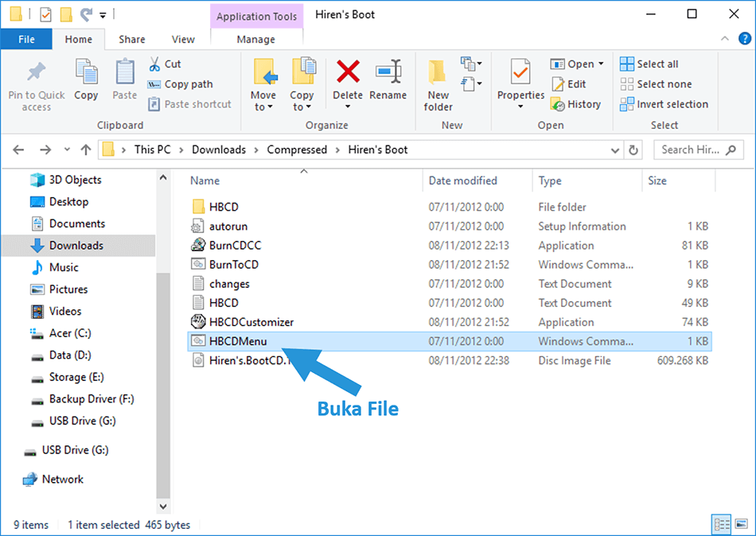Expand the New item dropdown
This screenshot has height=536, width=756.
point(471,63)
